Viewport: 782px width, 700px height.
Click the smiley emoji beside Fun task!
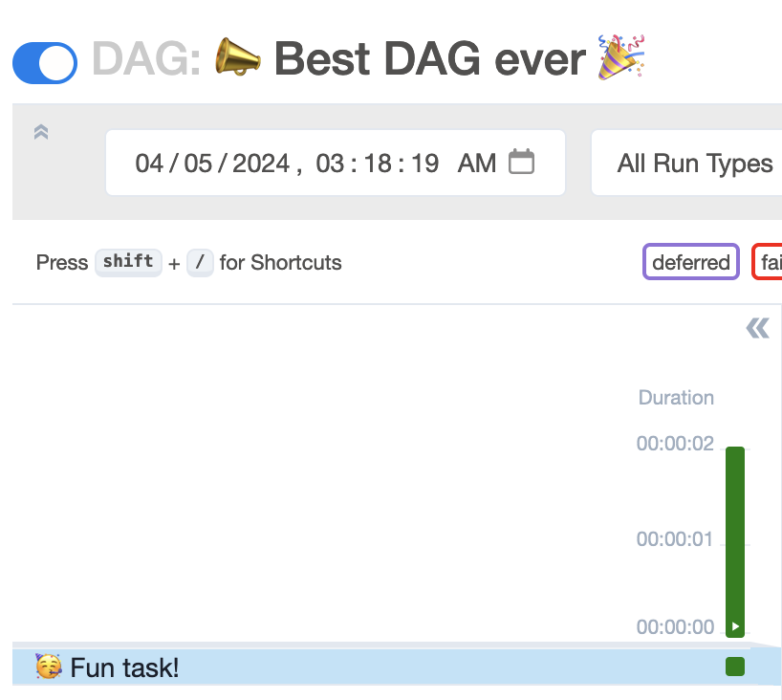pyautogui.click(x=48, y=667)
